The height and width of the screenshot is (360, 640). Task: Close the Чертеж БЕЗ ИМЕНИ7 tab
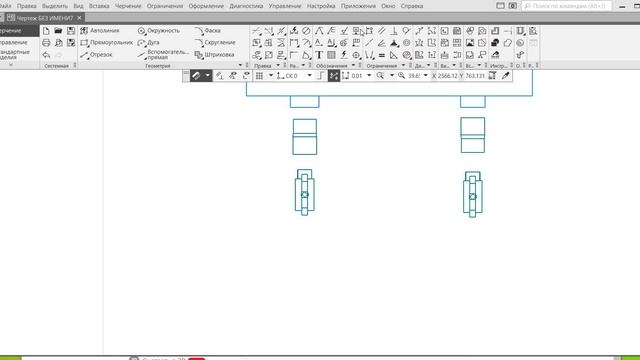pos(80,18)
